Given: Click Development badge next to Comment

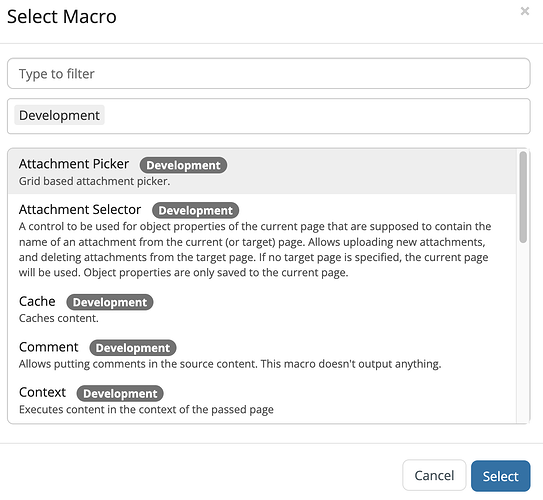Looking at the screenshot, I should point(133,348).
